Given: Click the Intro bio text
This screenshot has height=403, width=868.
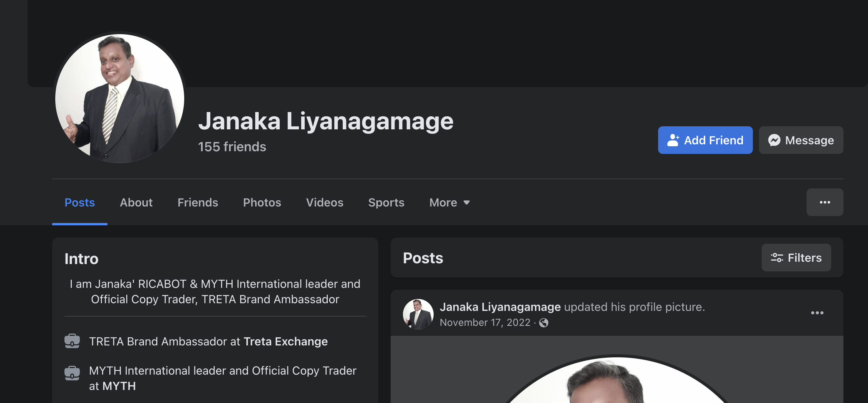Looking at the screenshot, I should coord(215,291).
